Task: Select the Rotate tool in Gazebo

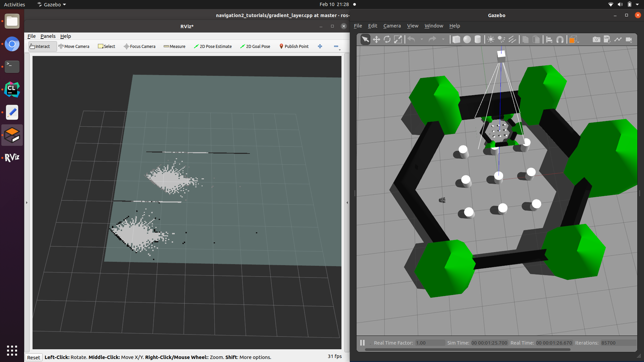Action: (387, 39)
